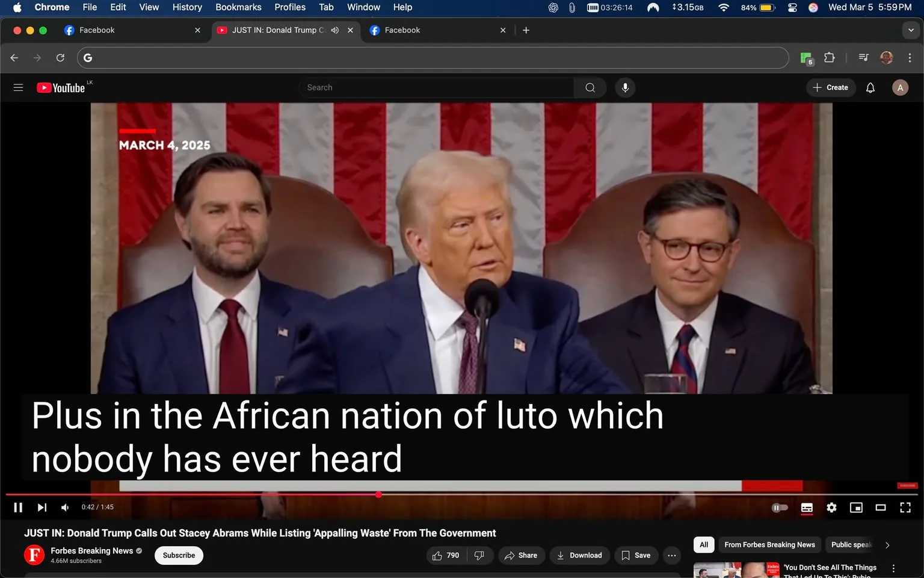Screen dimensions: 924x578
Task: Open the player Settings gear
Action: [831, 508]
